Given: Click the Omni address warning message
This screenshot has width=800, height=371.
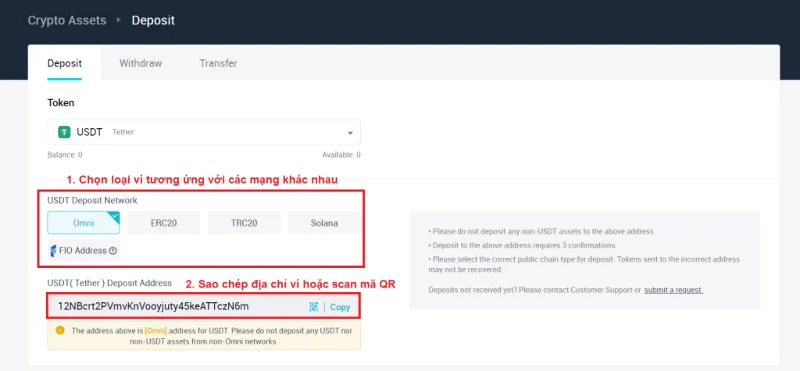Looking at the screenshot, I should (212, 336).
